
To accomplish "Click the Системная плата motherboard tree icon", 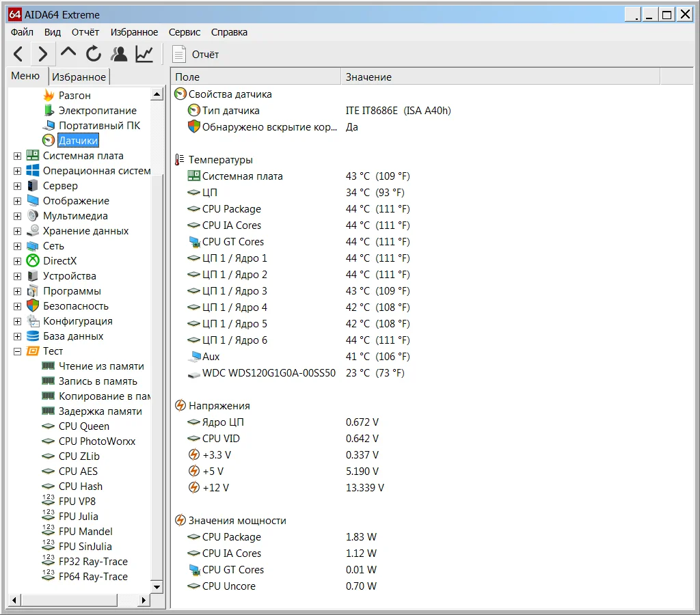I will (33, 155).
